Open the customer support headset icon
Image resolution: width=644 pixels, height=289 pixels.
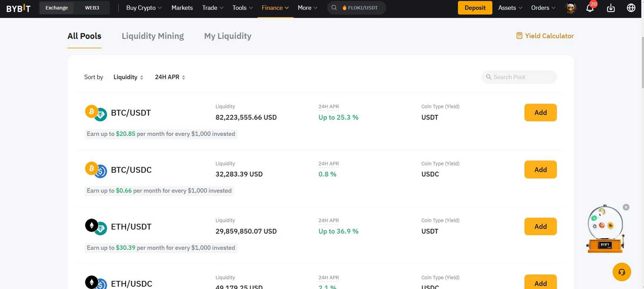pyautogui.click(x=622, y=272)
